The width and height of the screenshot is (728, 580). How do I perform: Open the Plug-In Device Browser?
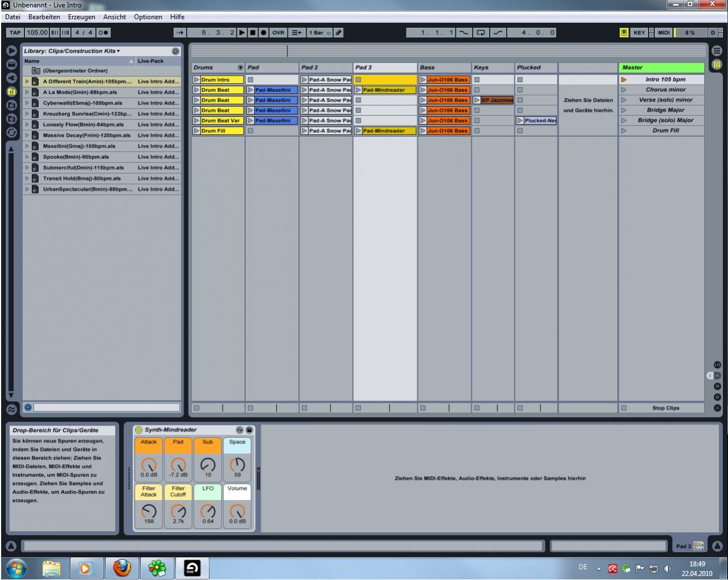[x=11, y=78]
